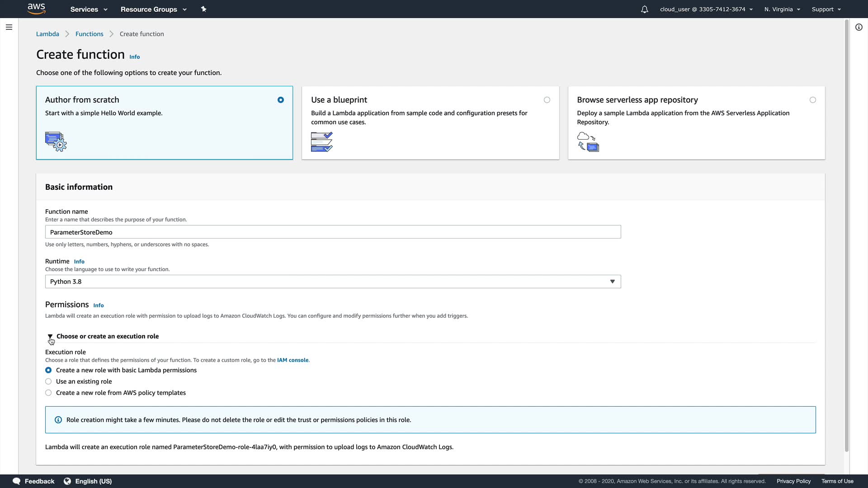Choose Use an existing role option
868x488 pixels.
(x=48, y=381)
